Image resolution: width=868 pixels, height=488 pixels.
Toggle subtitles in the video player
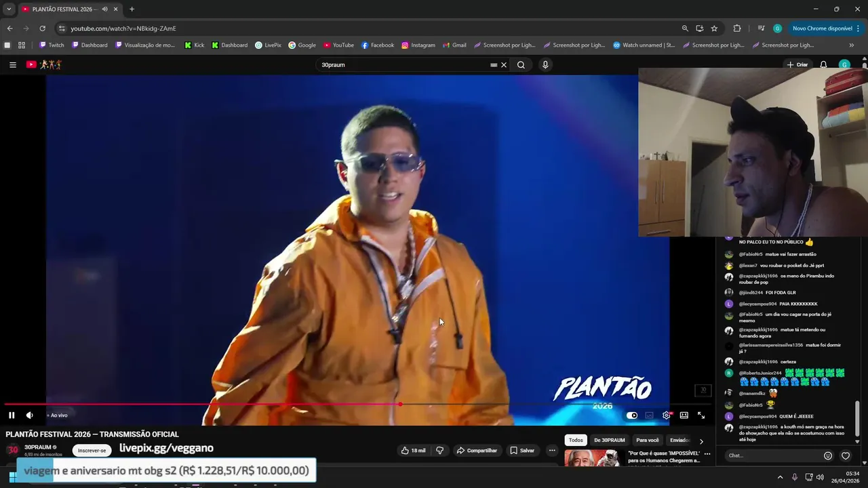649,415
